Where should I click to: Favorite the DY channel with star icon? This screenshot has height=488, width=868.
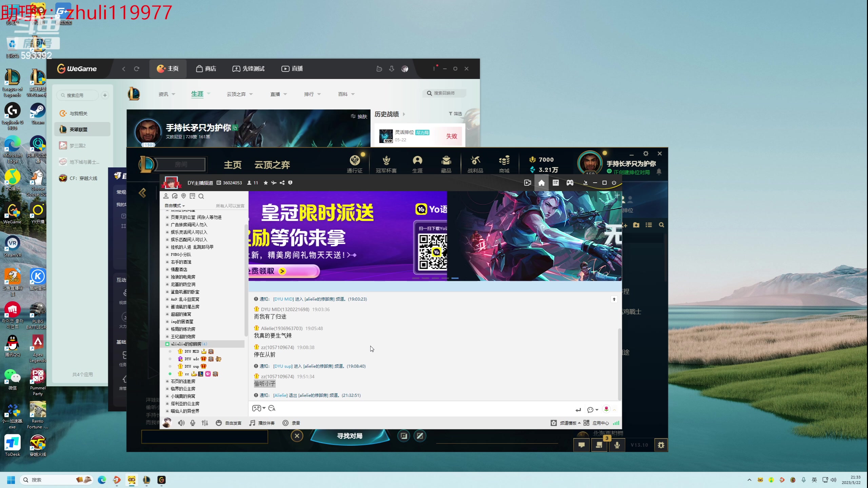tap(265, 183)
